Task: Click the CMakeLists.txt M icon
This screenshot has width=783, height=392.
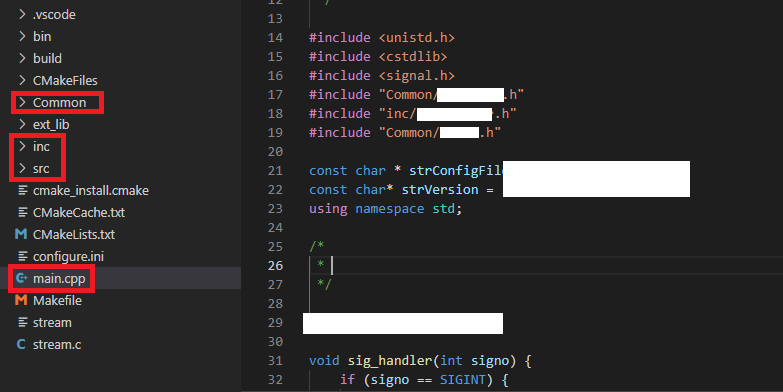Action: coord(21,234)
